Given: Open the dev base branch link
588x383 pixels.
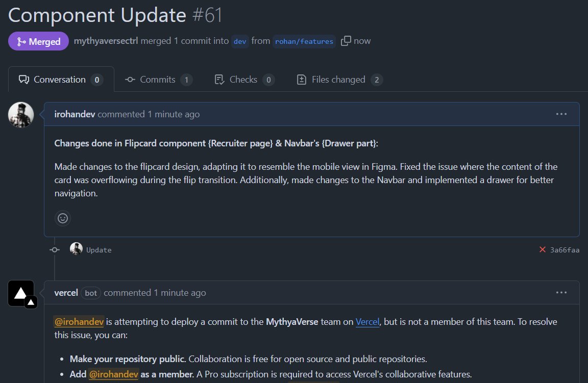Looking at the screenshot, I should click(x=240, y=41).
